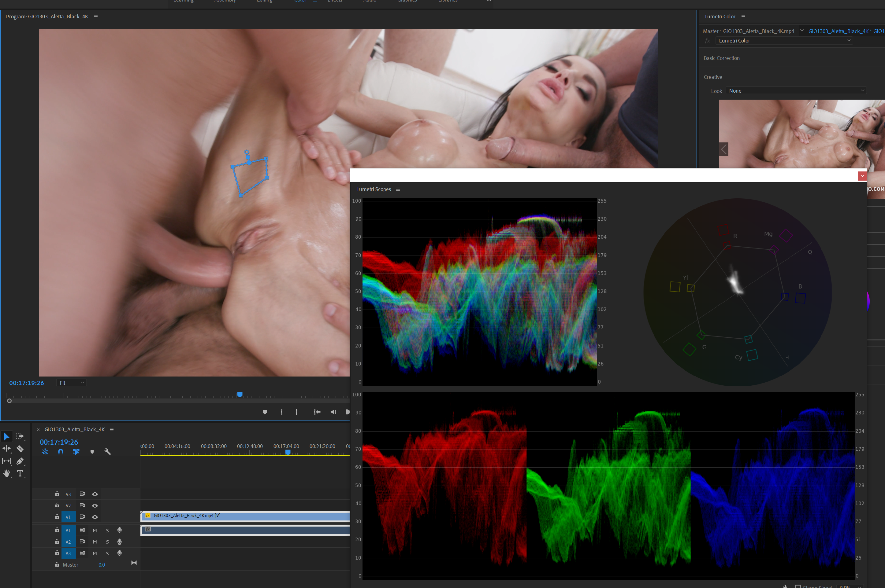Select the Razor tool in the toolbox
This screenshot has height=588, width=885.
point(20,449)
